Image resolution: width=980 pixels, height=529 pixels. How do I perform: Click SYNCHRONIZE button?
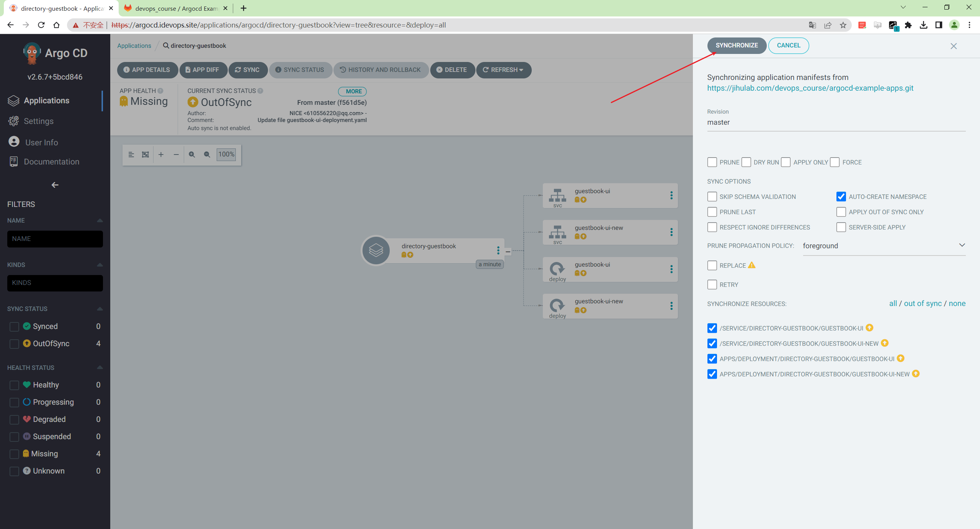[x=737, y=46]
